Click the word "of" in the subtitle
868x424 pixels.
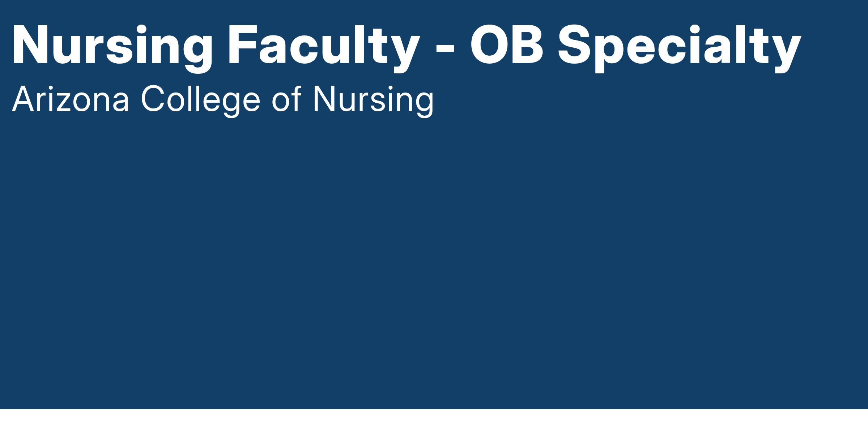(286, 99)
